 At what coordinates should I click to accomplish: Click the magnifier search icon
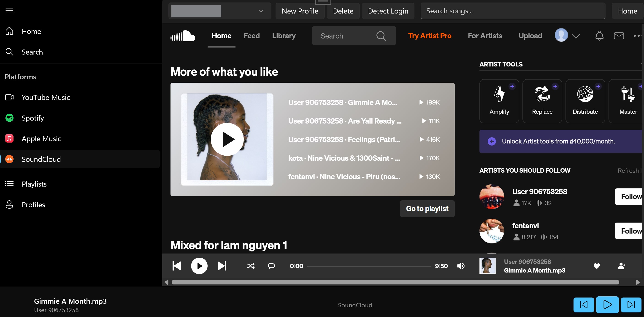click(381, 36)
